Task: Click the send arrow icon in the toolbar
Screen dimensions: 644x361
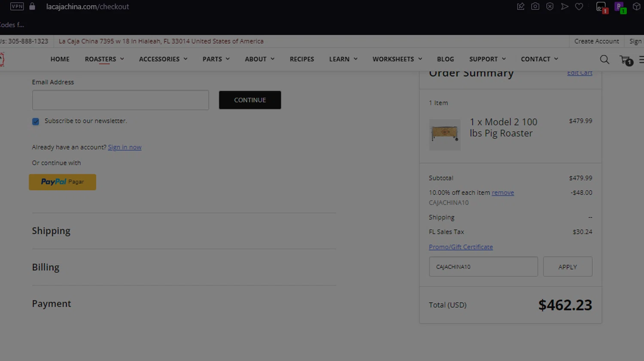Action: pos(565,6)
